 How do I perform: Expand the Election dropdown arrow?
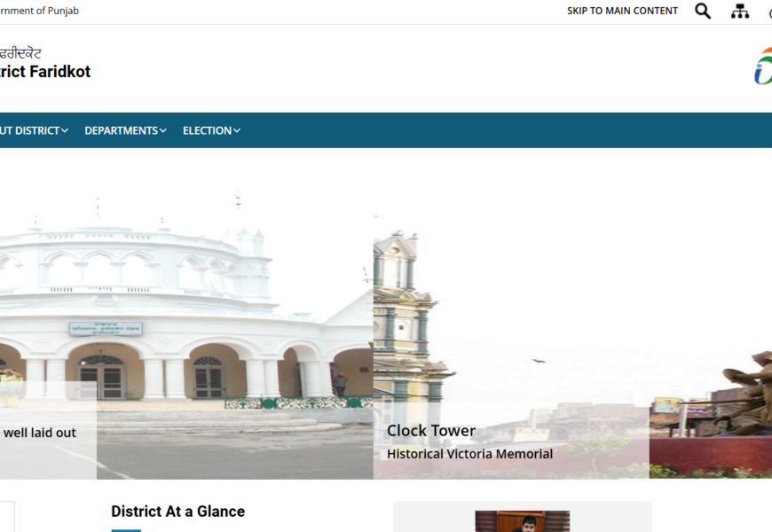click(237, 131)
